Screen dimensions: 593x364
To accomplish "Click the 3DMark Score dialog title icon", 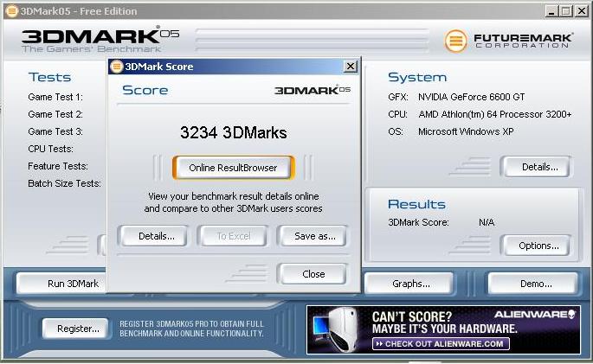I will 116,67.
